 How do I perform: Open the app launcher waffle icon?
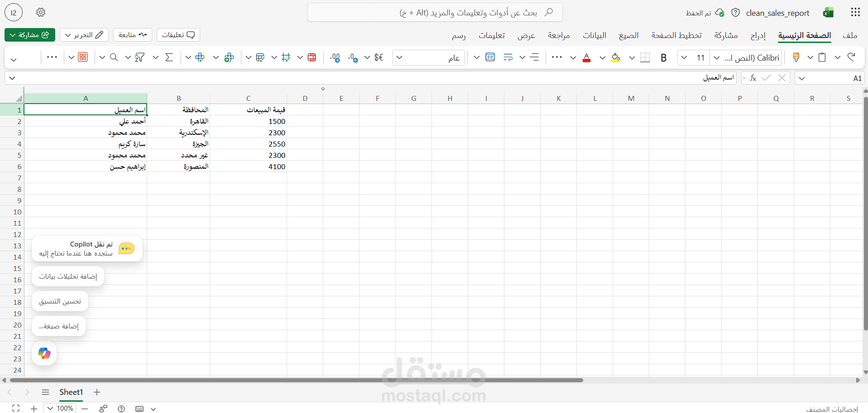tap(855, 13)
